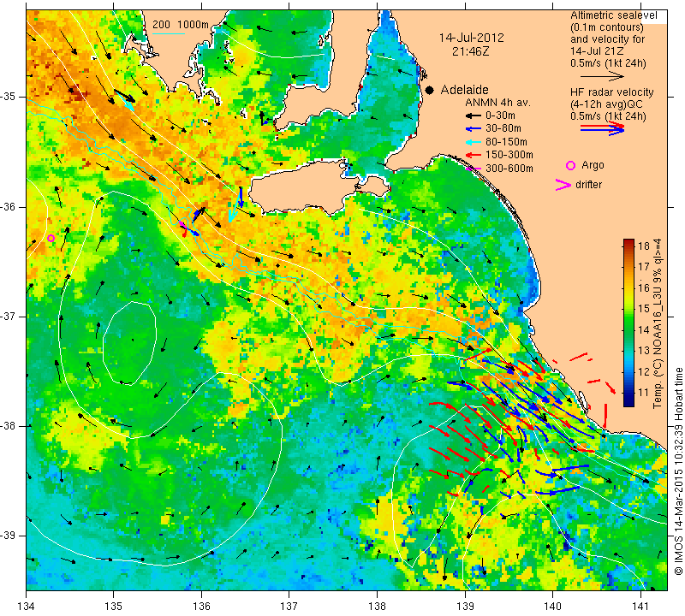Click the 'ANMN 4h av.' legend heading

(497, 103)
